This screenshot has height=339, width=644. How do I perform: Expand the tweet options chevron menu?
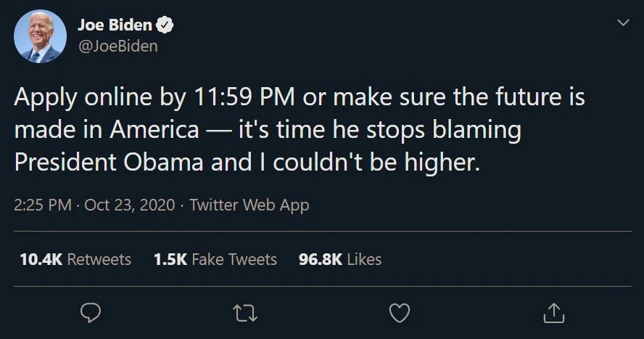pos(622,24)
